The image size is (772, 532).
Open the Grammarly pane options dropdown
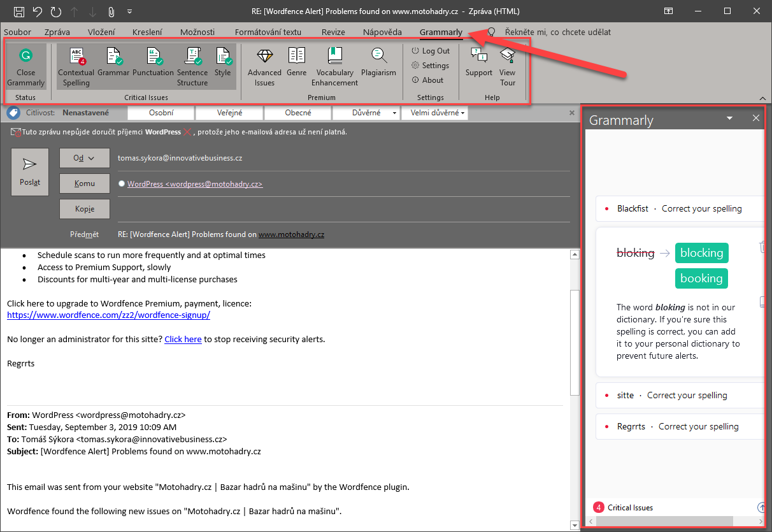[x=730, y=119]
